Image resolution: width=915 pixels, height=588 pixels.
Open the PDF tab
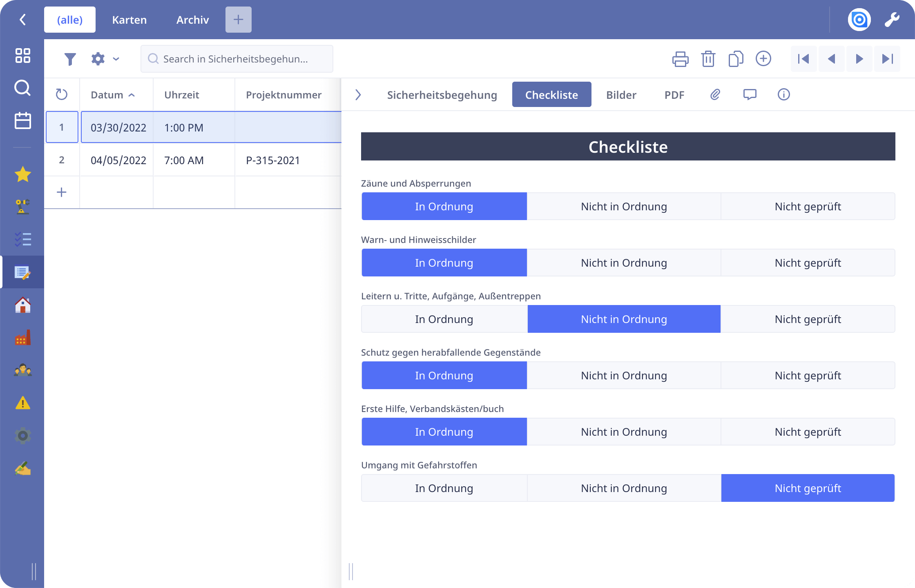pyautogui.click(x=674, y=95)
